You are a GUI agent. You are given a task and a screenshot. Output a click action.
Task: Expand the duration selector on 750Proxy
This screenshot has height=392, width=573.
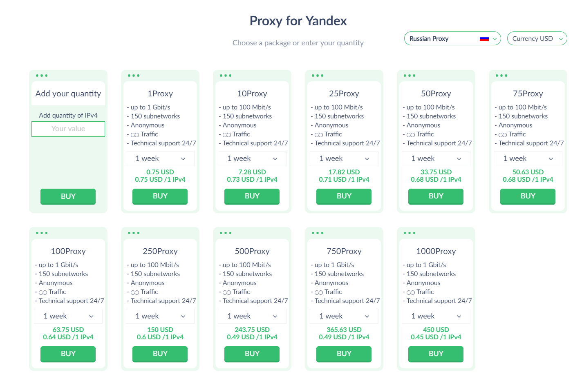[x=344, y=316]
